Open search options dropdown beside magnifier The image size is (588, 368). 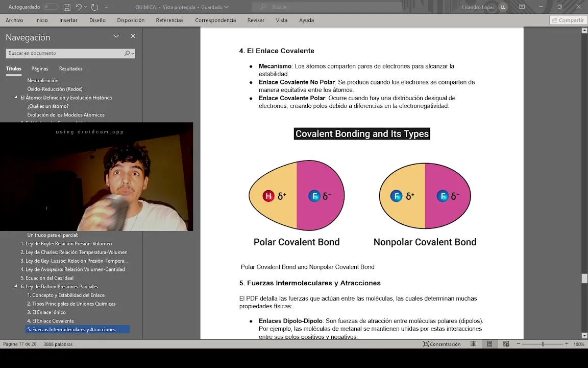(x=133, y=54)
